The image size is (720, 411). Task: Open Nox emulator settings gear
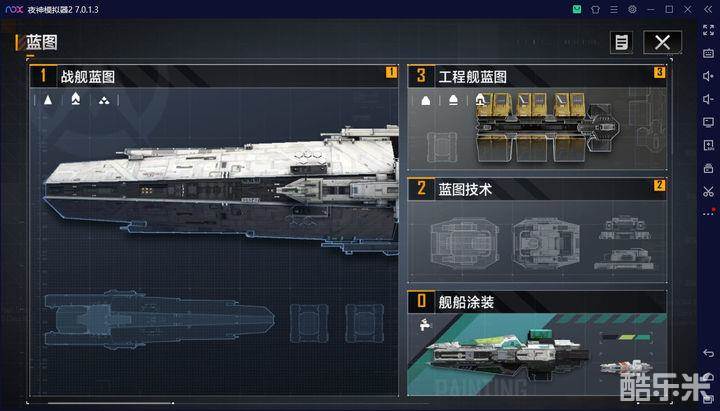[x=632, y=9]
